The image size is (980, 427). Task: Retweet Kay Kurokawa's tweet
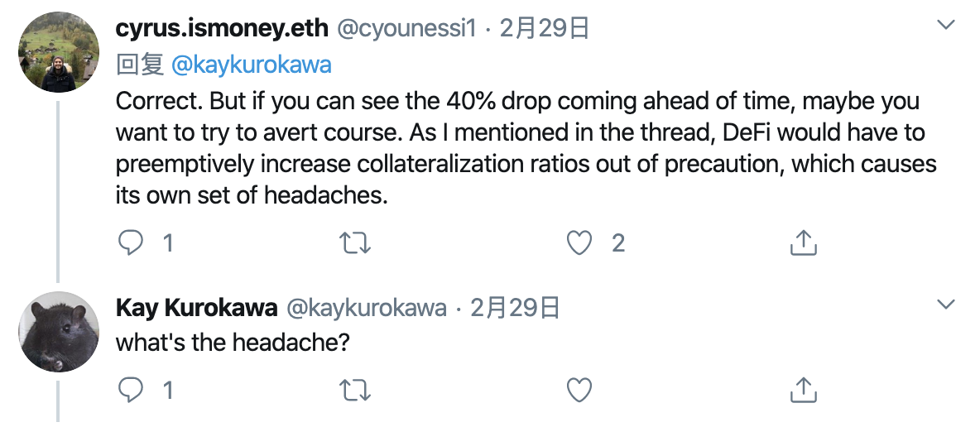(355, 391)
